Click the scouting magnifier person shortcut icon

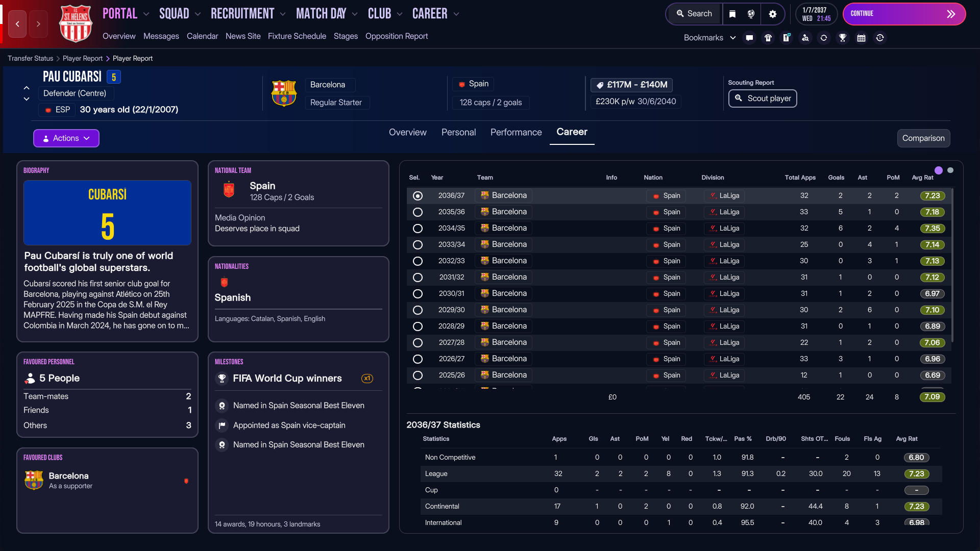805,38
